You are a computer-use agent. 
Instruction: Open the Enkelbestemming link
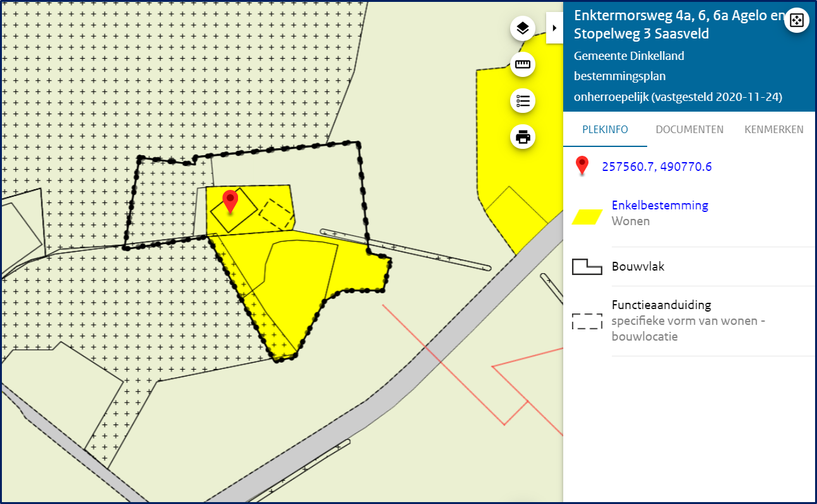[x=660, y=205]
